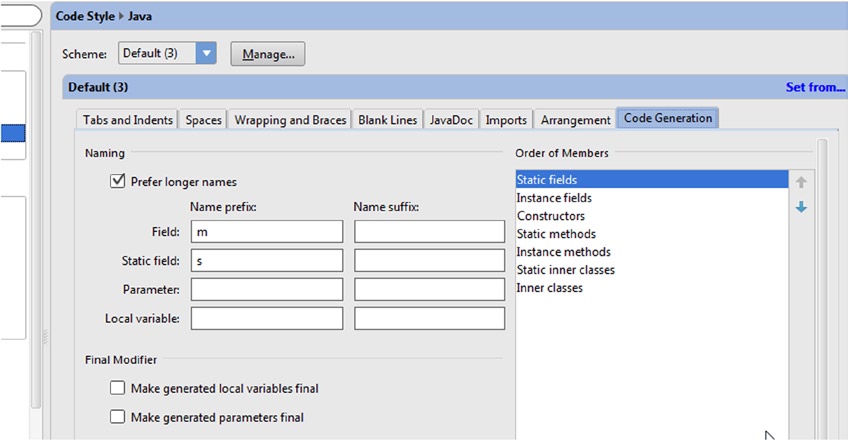Click the Manage... button

pos(268,54)
